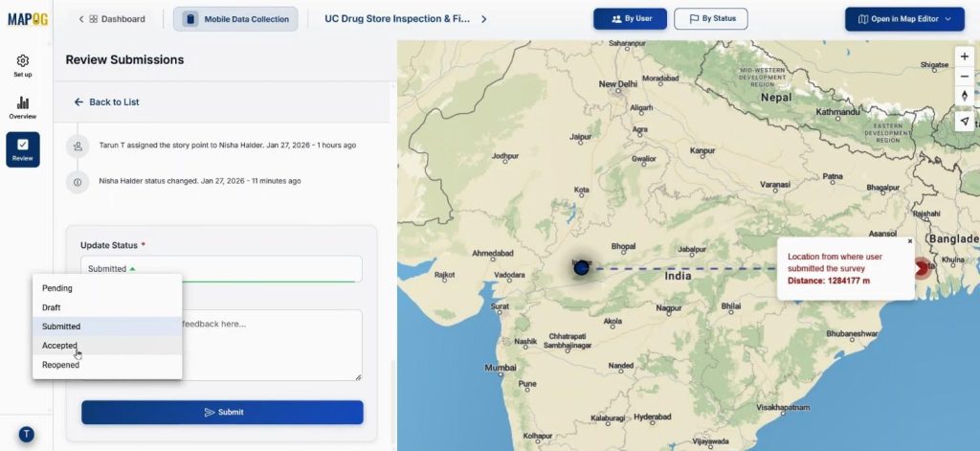Image resolution: width=980 pixels, height=451 pixels.
Task: Choose Pending from the status list
Action: pyautogui.click(x=107, y=288)
